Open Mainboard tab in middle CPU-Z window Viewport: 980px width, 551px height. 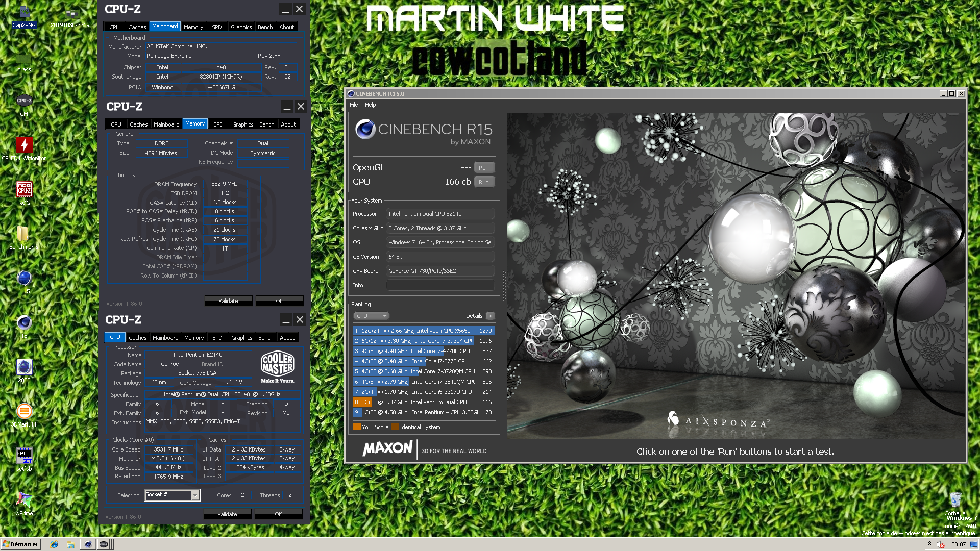[x=166, y=124]
